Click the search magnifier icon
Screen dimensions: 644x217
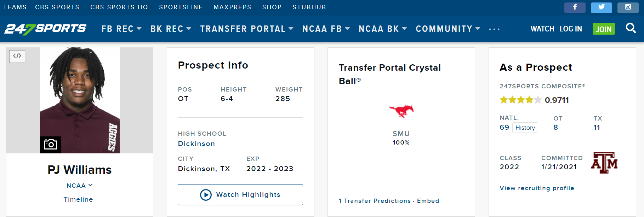click(631, 28)
